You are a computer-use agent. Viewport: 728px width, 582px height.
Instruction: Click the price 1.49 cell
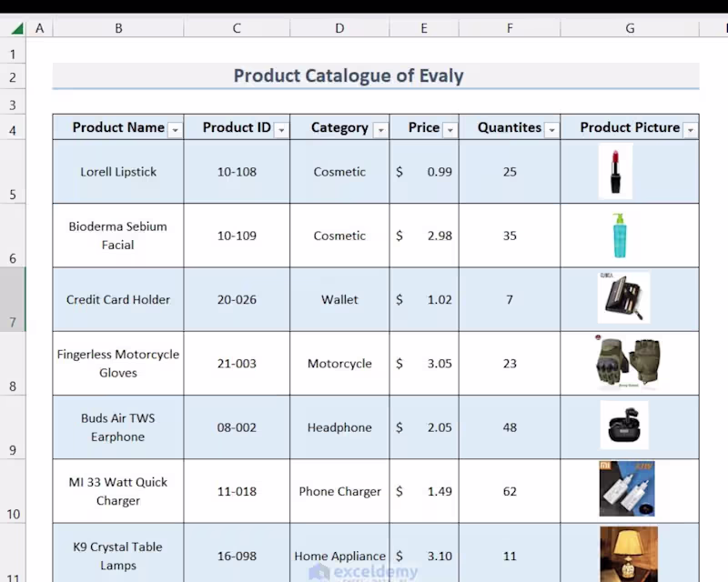[424, 491]
